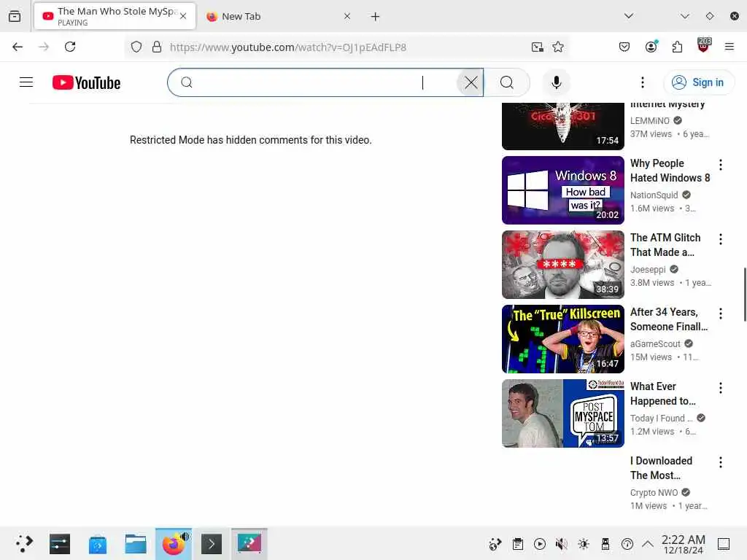The width and height of the screenshot is (747, 560).
Task: Open options for What Ever Happened to video
Action: 720,388
